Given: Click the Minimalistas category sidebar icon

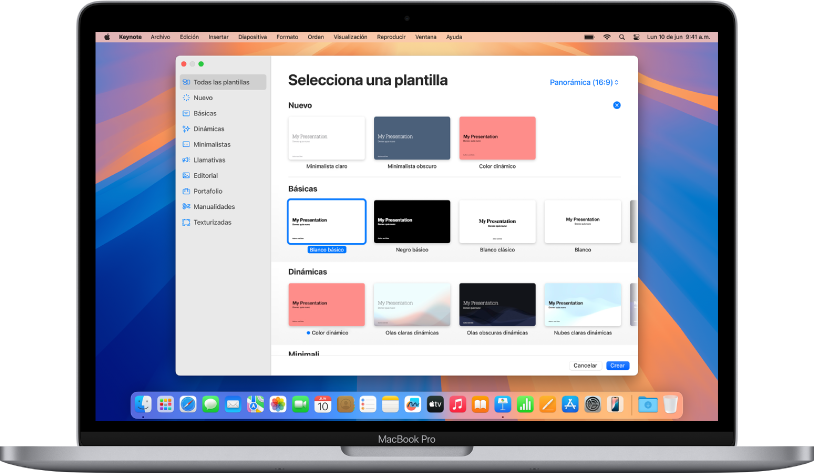Looking at the screenshot, I should tap(186, 144).
